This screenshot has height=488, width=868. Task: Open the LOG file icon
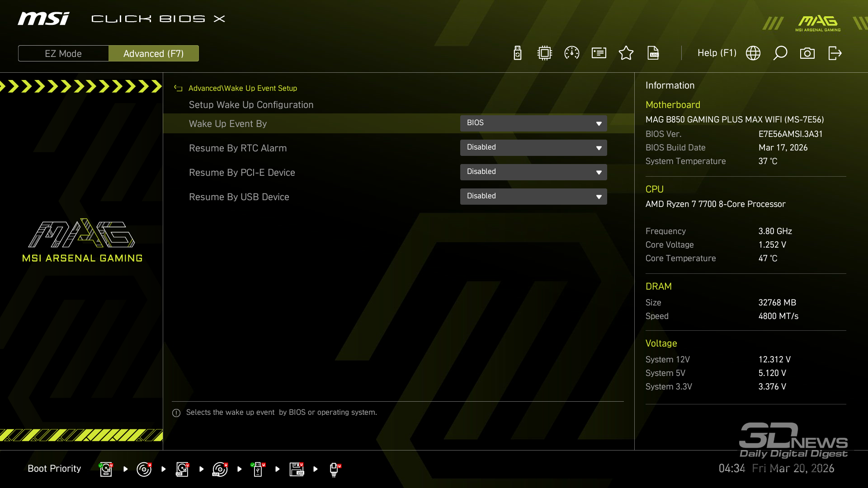653,53
